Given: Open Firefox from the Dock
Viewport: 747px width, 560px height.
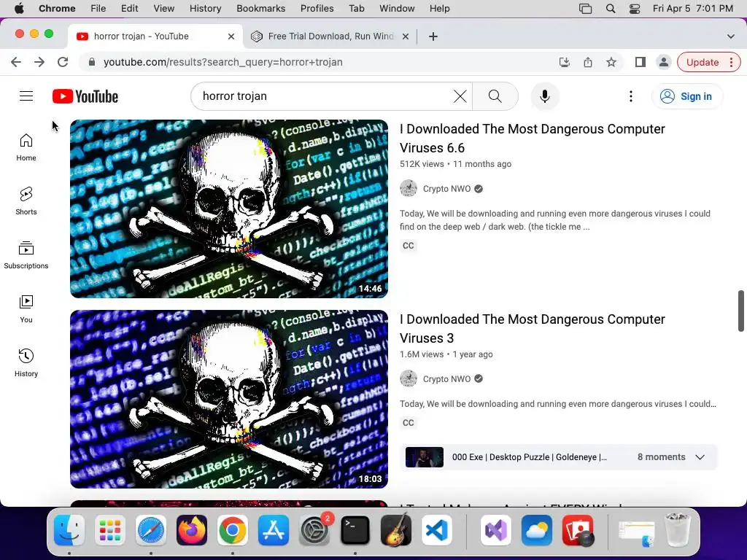Looking at the screenshot, I should tap(192, 530).
